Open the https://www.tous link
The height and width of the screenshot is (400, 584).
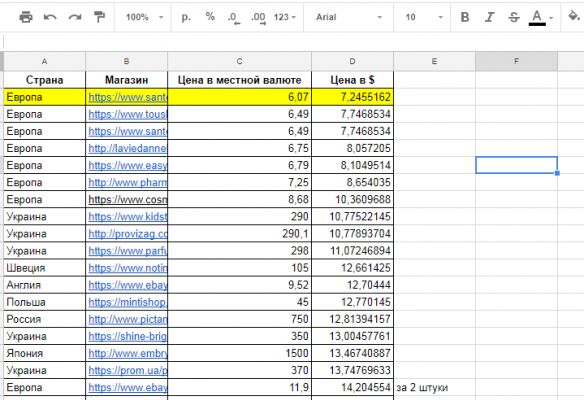click(128, 114)
